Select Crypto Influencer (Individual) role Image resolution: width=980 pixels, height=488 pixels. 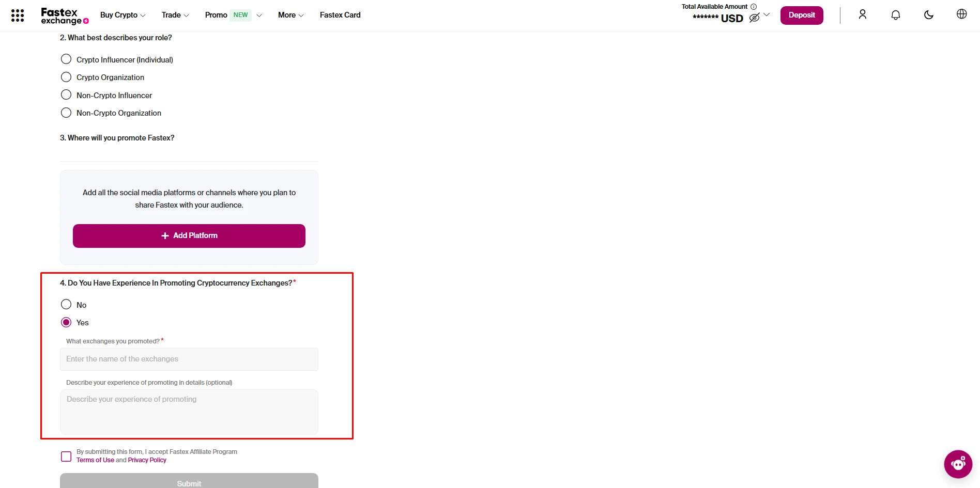(66, 59)
